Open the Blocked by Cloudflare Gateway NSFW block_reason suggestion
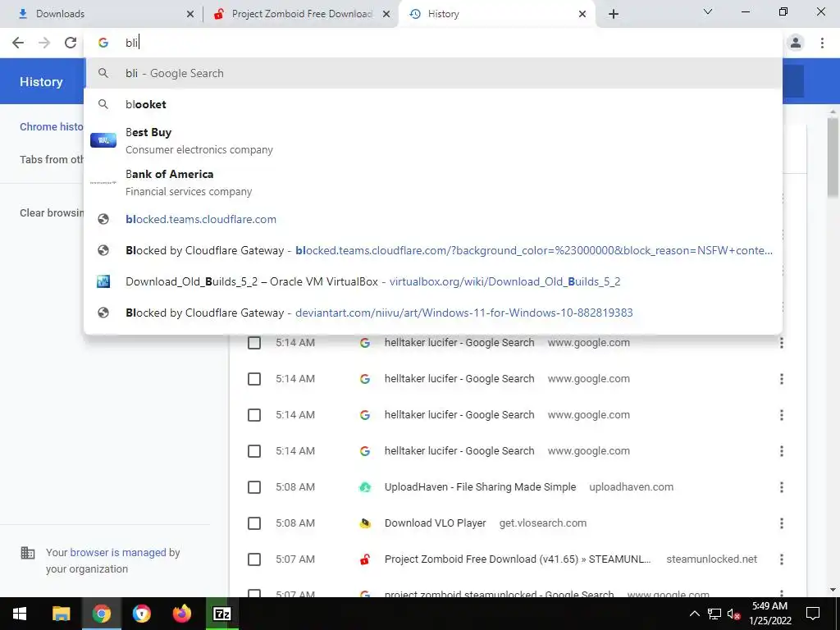This screenshot has height=630, width=840. pos(433,250)
